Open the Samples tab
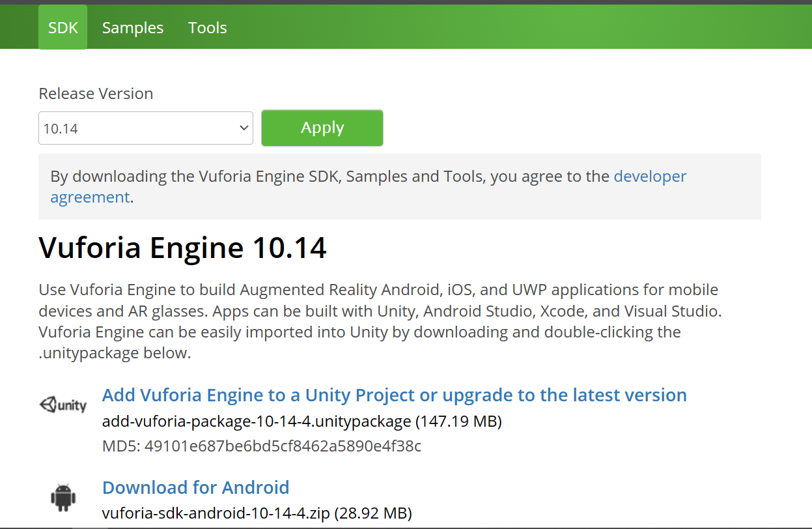The height and width of the screenshot is (529, 812). 133,27
